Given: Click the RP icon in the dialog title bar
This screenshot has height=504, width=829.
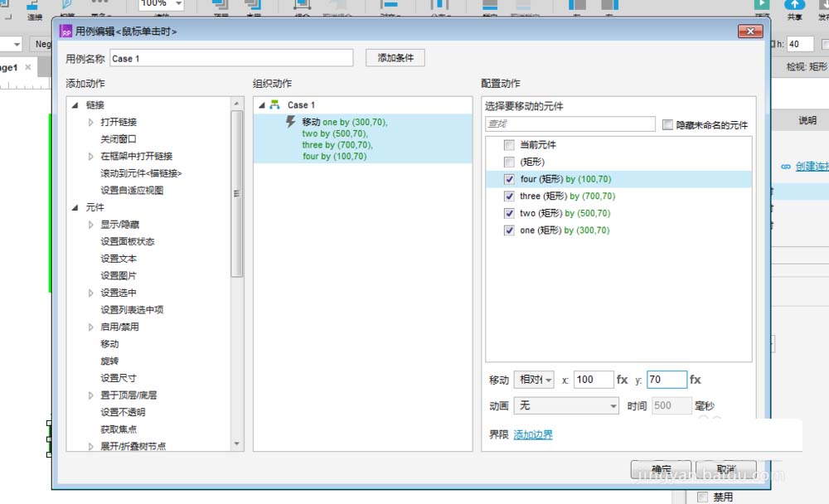Looking at the screenshot, I should (65, 30).
